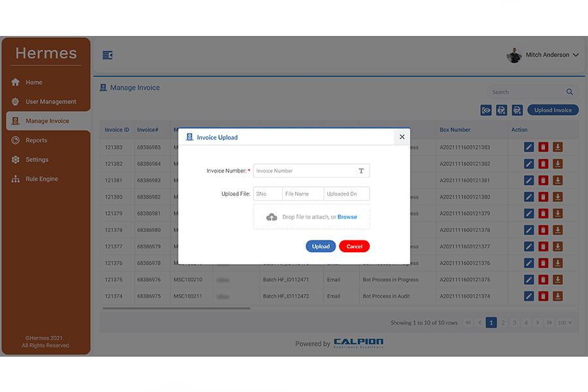This screenshot has width=588, height=392.
Task: Click the search magnifier icon
Action: (569, 91)
